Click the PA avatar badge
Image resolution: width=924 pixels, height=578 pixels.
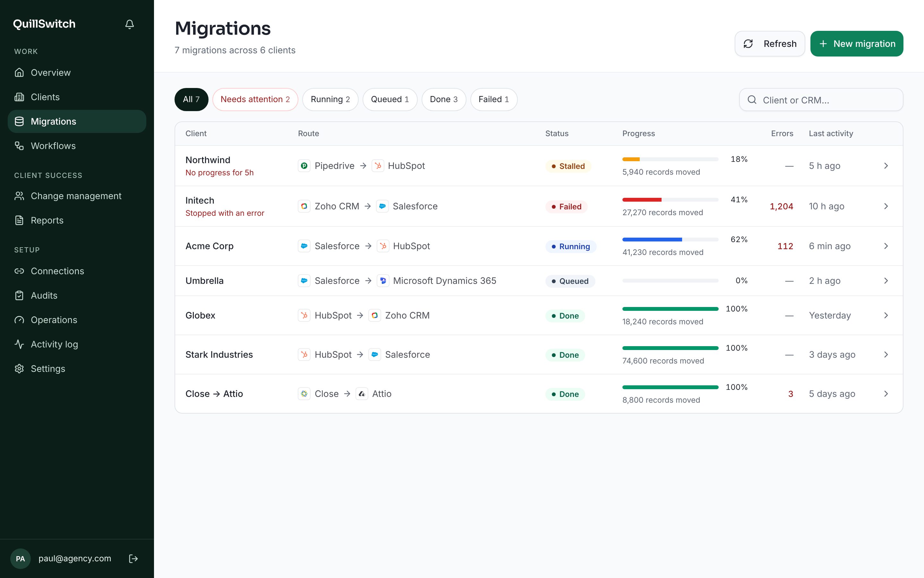(20, 558)
